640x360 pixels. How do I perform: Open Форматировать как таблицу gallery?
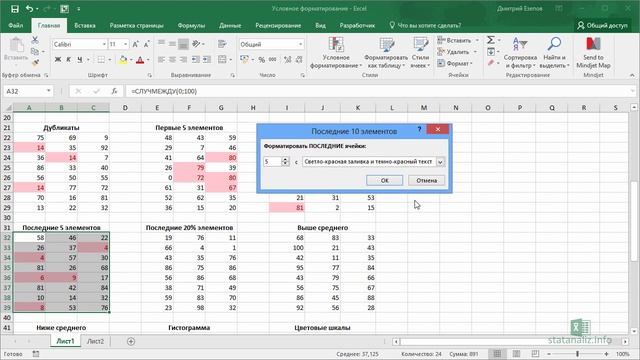pos(386,53)
